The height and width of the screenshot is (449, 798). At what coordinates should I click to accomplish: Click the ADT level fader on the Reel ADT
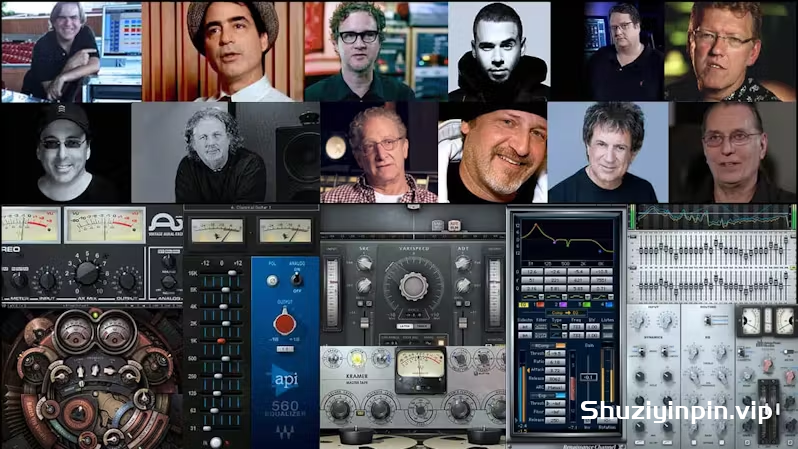462,323
